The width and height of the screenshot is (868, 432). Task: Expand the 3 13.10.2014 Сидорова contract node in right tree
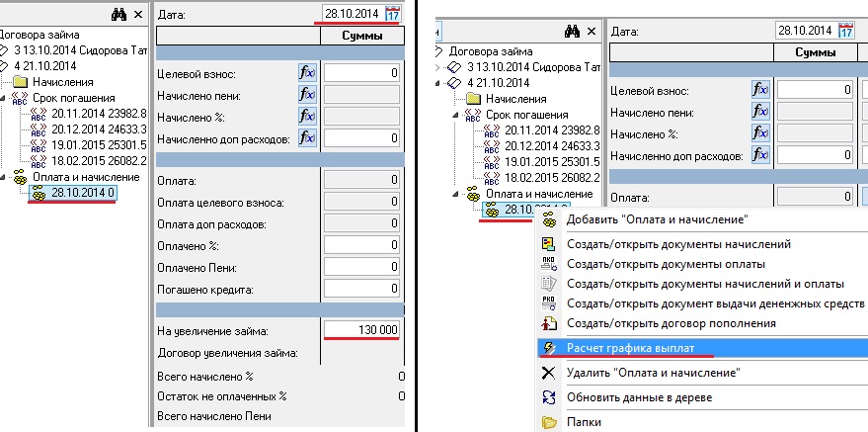(x=437, y=66)
